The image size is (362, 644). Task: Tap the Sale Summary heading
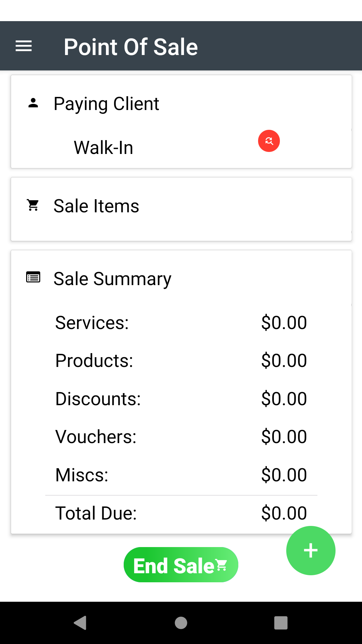[112, 279]
